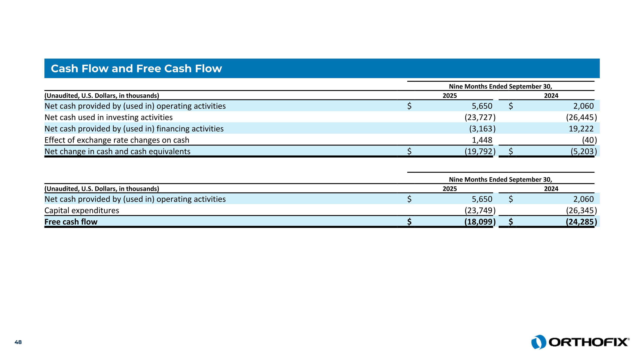
Task: Select the Free cash flow row label
Action: (71, 222)
